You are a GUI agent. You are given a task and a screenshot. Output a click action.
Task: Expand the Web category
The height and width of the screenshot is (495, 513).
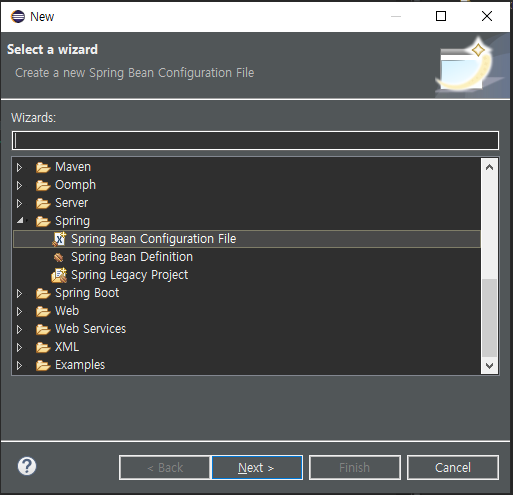pyautogui.click(x=19, y=311)
